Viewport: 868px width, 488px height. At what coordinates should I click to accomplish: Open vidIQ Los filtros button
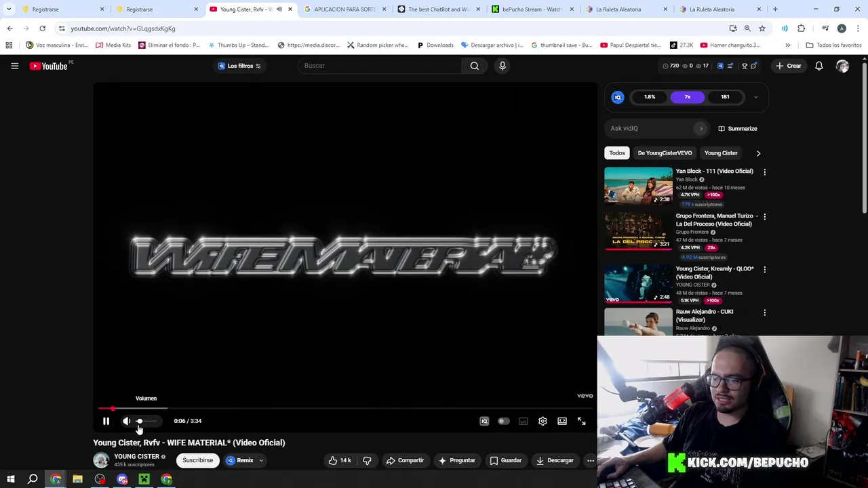[x=239, y=66]
